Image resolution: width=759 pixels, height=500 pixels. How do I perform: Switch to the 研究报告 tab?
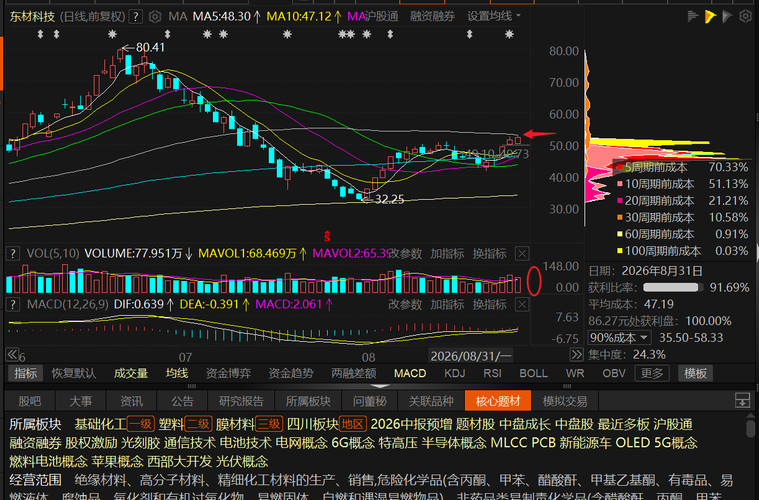coord(241,401)
